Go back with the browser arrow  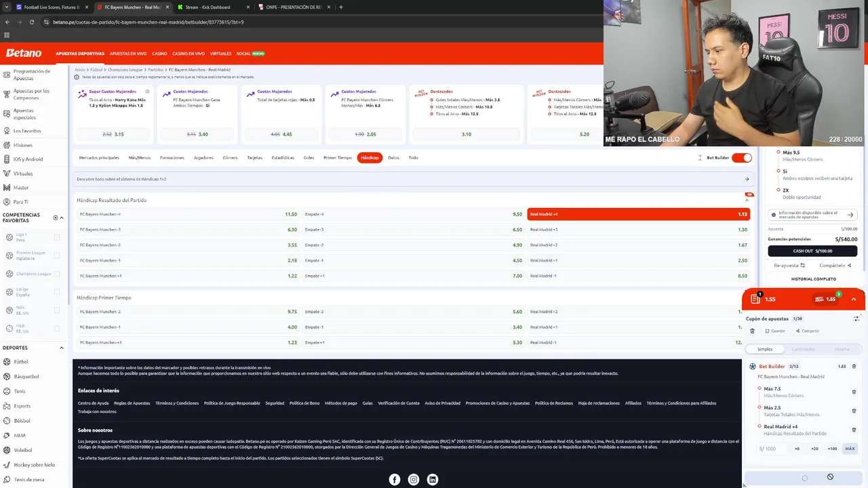click(x=7, y=22)
